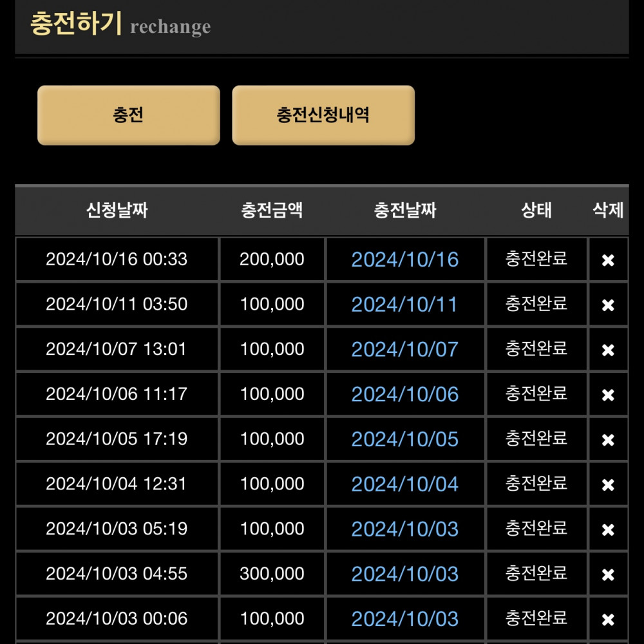The image size is (644, 644).
Task: Remove the 2024/10/03 00:06 recharge row
Action: point(607,620)
